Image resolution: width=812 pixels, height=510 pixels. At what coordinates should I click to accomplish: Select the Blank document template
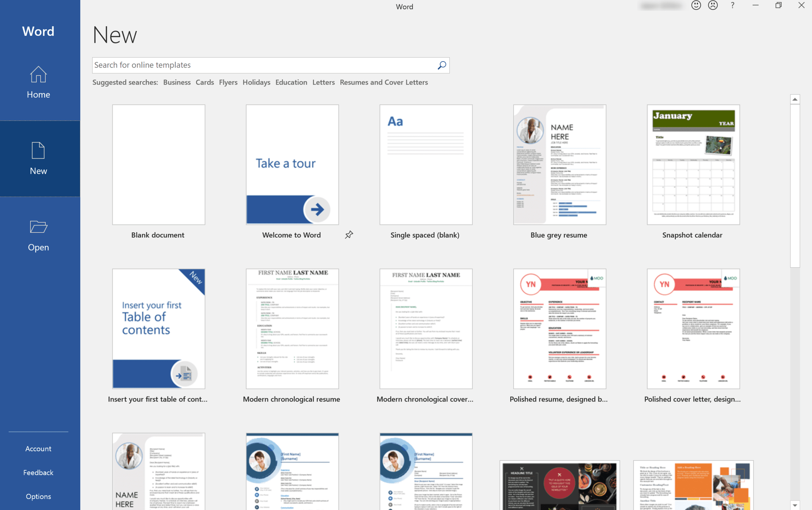pyautogui.click(x=158, y=164)
